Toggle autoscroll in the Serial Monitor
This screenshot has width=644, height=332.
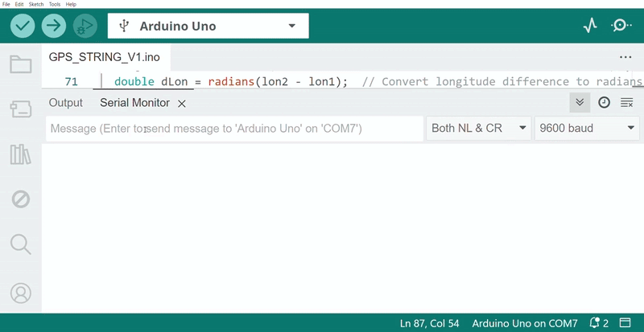point(580,103)
